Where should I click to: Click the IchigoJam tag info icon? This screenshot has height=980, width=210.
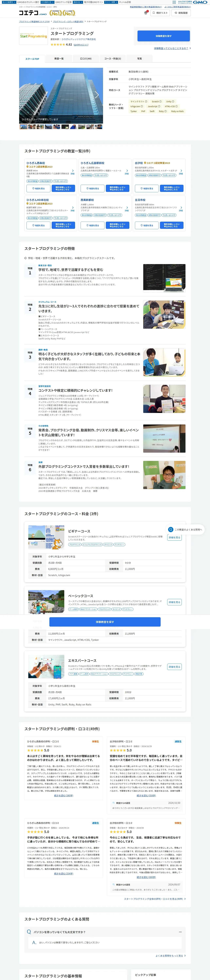(142, 106)
